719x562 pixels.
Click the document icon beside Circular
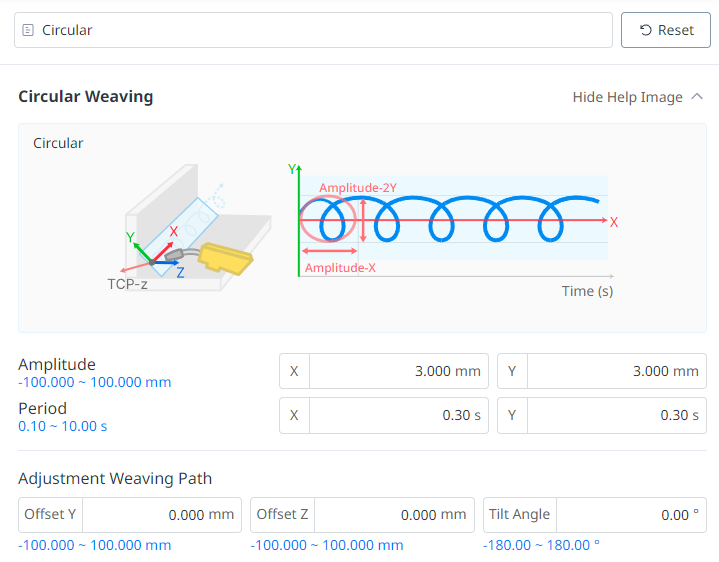point(28,30)
